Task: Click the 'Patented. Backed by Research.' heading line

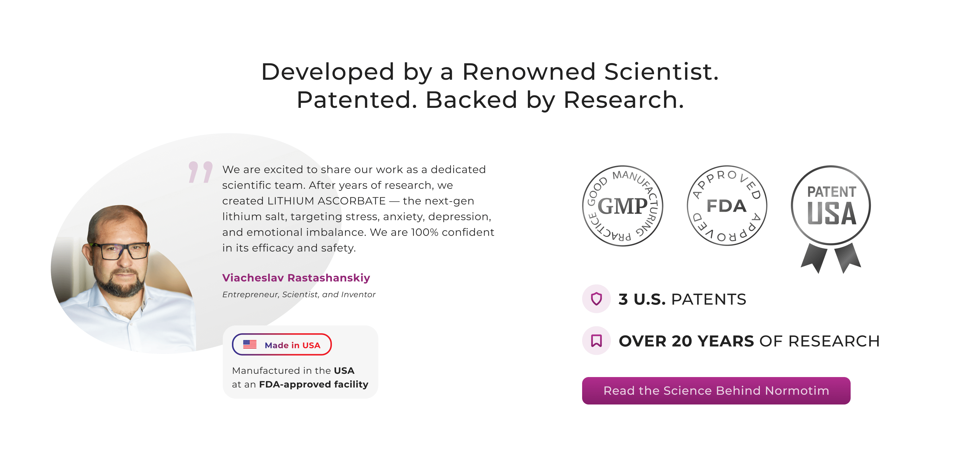Action: click(x=490, y=100)
